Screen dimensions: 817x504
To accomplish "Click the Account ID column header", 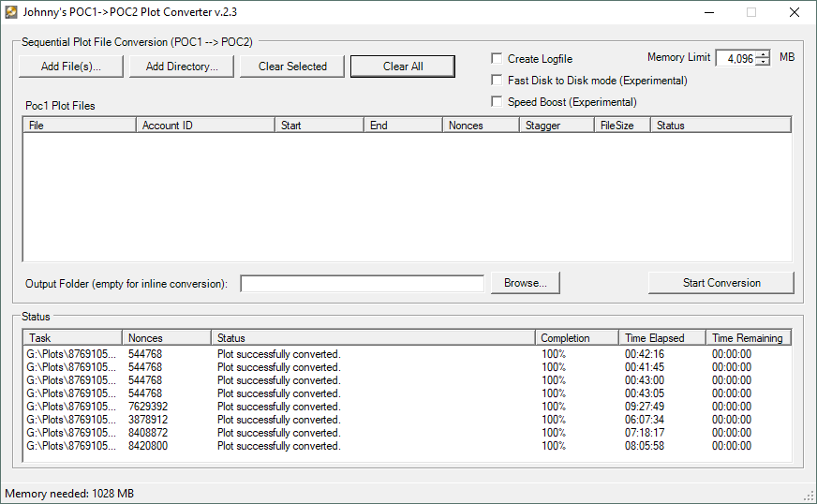I will pos(205,126).
